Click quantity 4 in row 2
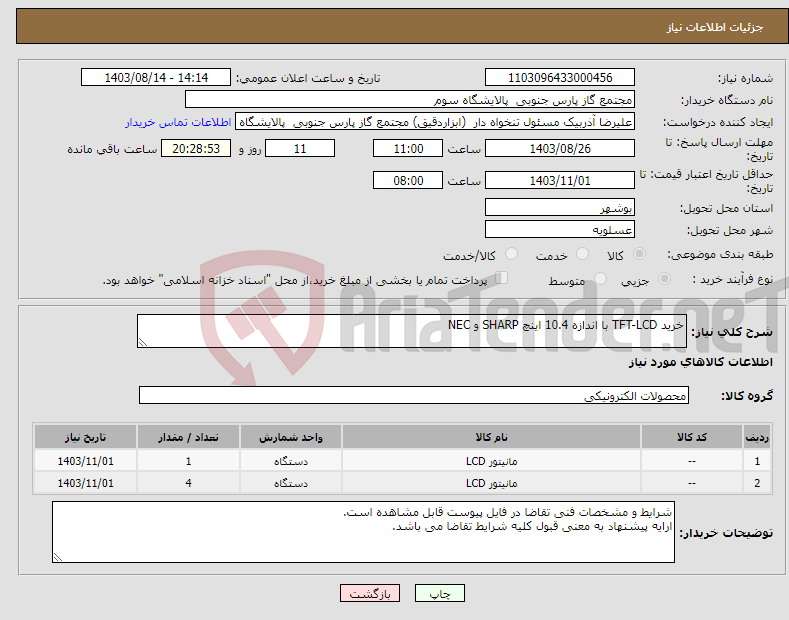The height and width of the screenshot is (620, 789). coord(188,483)
